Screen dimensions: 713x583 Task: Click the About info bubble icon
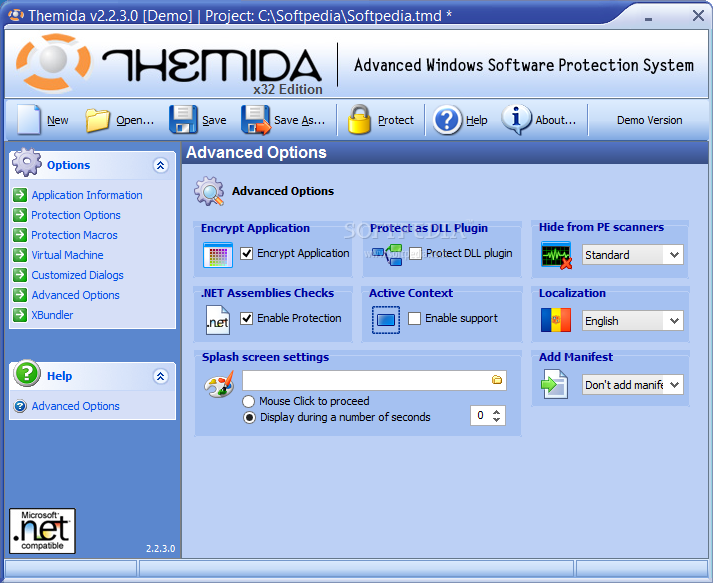[516, 120]
